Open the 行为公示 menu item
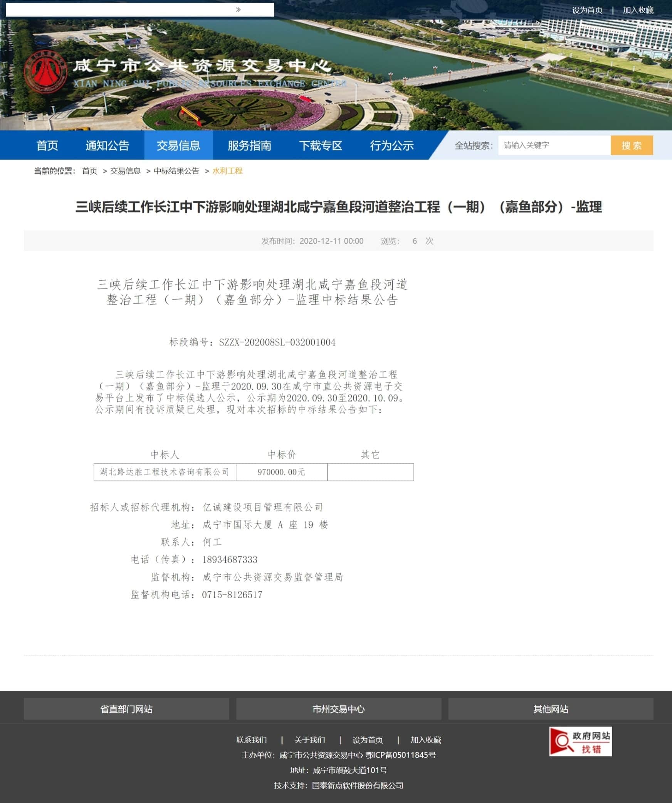The width and height of the screenshot is (672, 803). 391,145
